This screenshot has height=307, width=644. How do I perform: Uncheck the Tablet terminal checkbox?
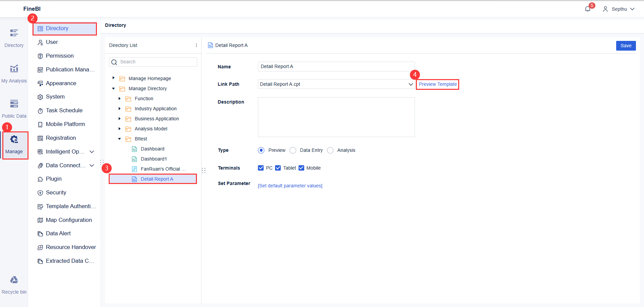tap(278, 168)
